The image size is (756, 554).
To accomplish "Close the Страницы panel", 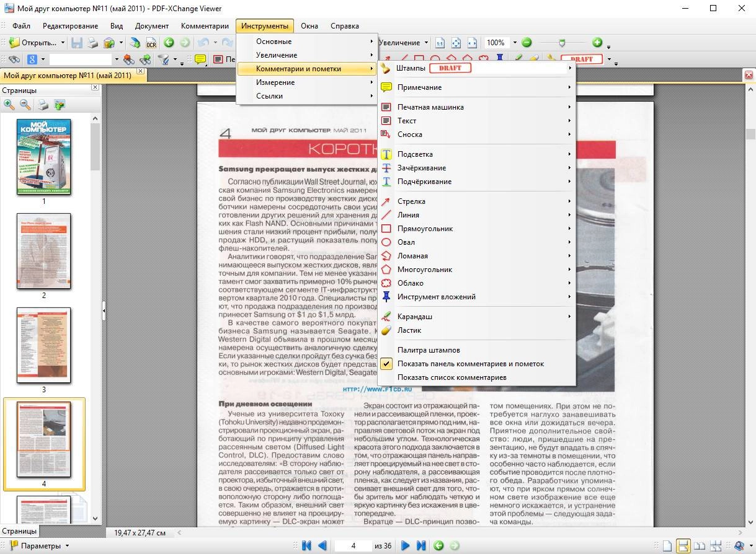I will tap(95, 87).
